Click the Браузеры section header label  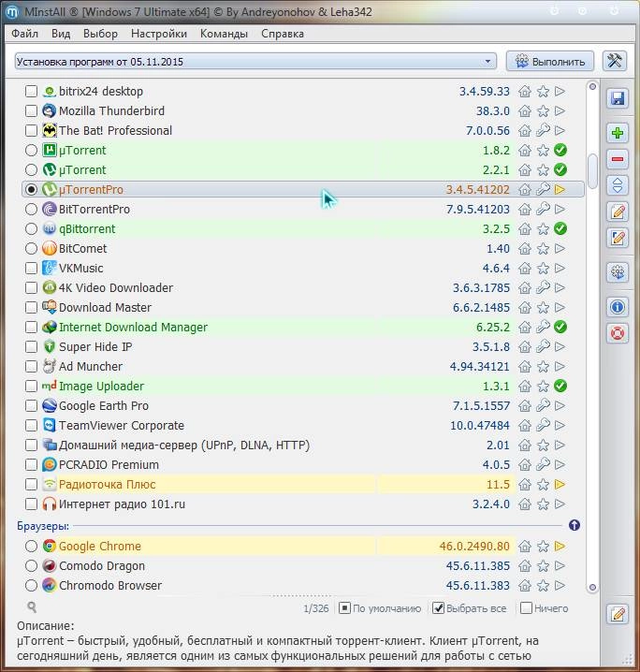click(x=43, y=525)
